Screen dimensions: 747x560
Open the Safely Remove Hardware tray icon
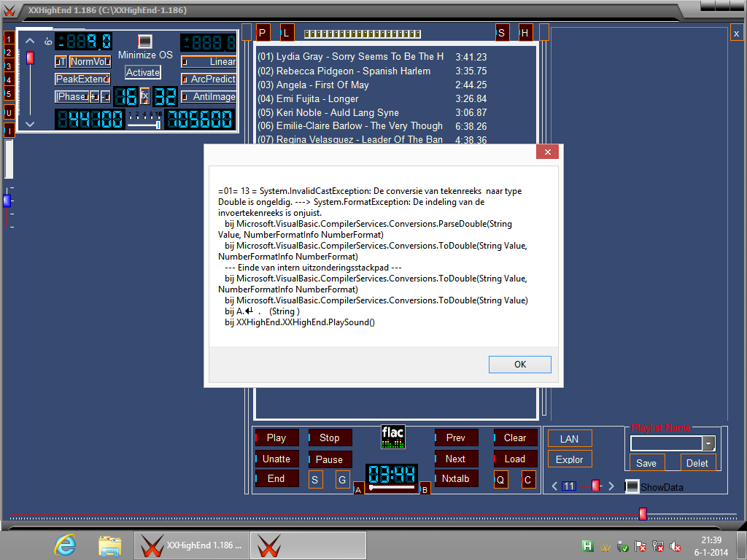(623, 546)
